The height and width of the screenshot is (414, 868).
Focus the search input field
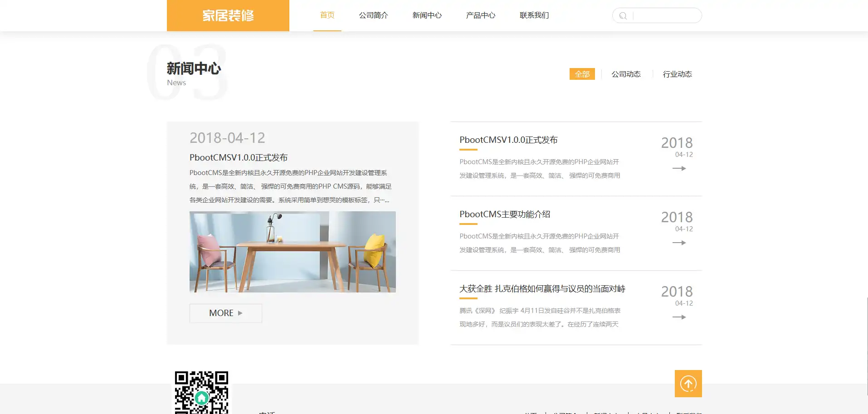pos(665,16)
